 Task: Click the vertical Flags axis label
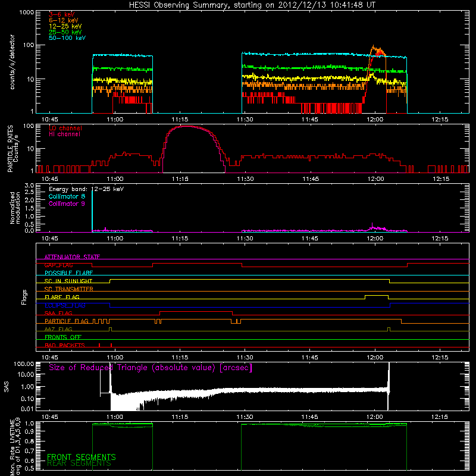point(24,297)
